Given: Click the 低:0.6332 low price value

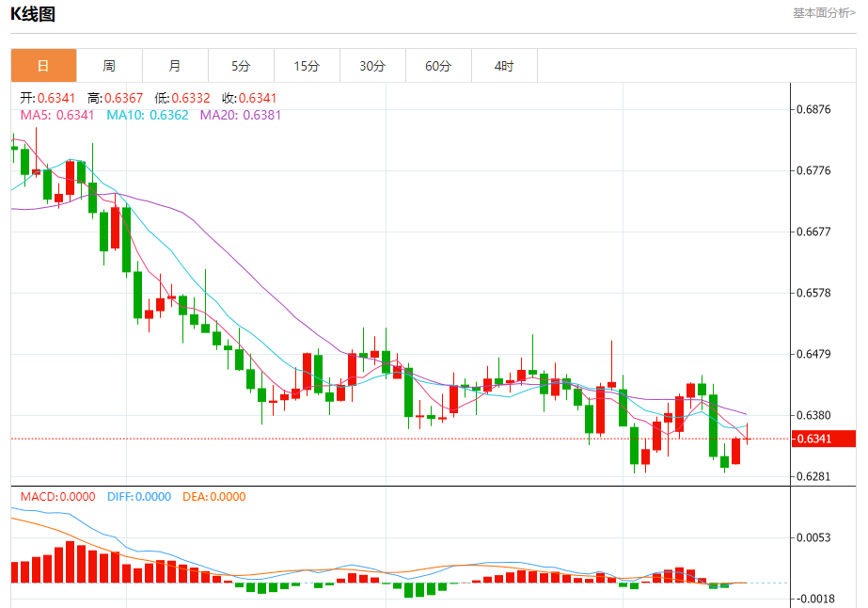Looking at the screenshot, I should point(182,98).
